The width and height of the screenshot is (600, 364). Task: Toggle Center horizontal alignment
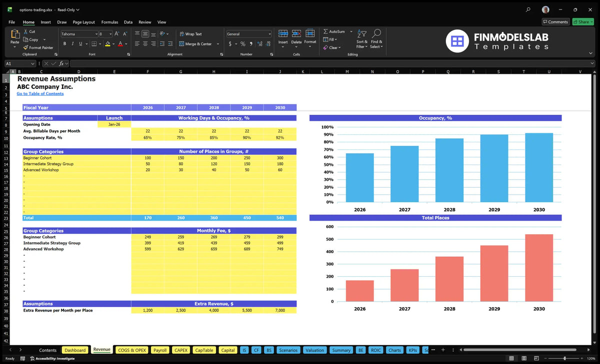[145, 44]
